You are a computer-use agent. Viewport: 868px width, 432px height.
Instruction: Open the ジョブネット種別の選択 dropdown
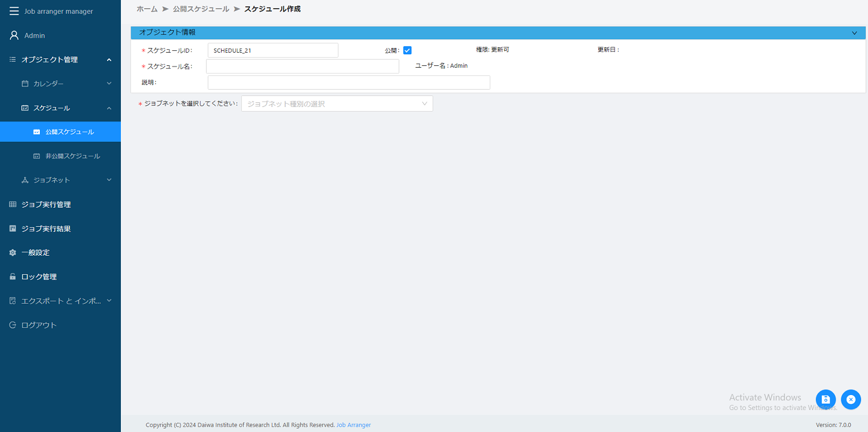pos(337,103)
